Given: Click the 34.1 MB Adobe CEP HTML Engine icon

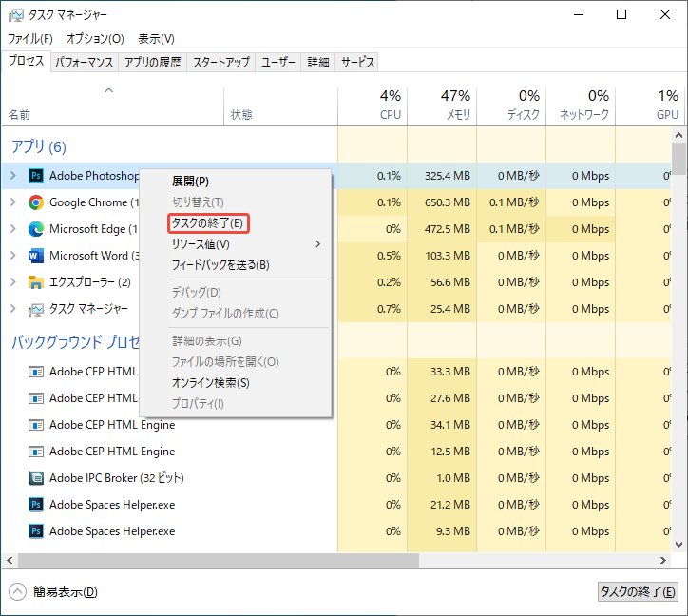Looking at the screenshot, I should tap(36, 425).
